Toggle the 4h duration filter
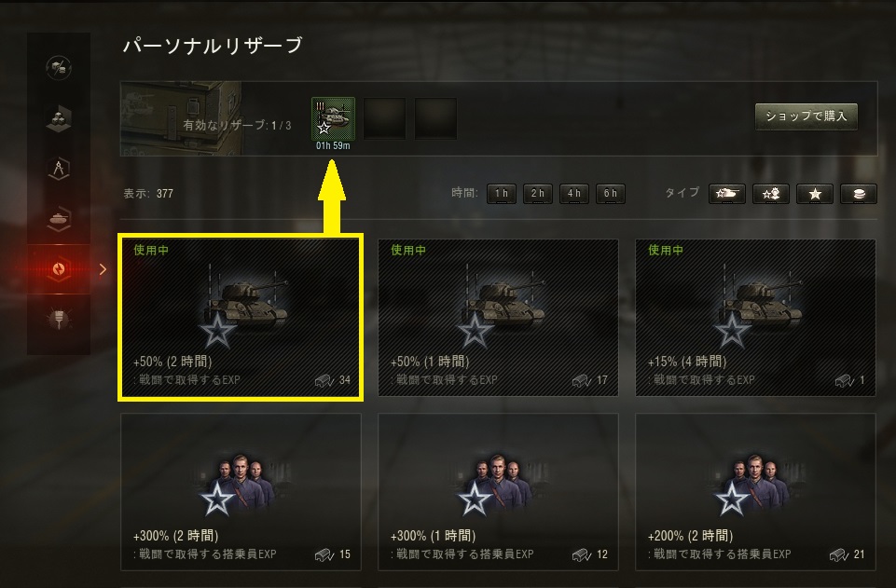The width and height of the screenshot is (896, 588). coord(574,194)
